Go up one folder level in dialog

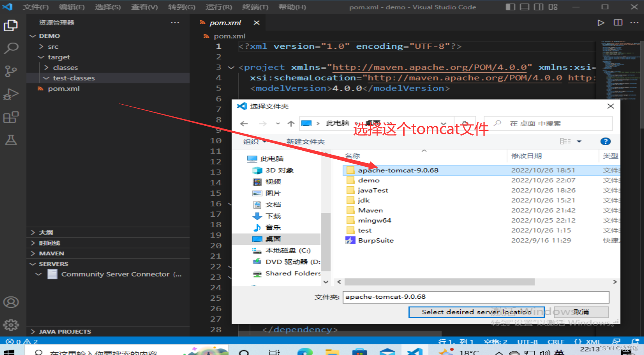pyautogui.click(x=291, y=124)
